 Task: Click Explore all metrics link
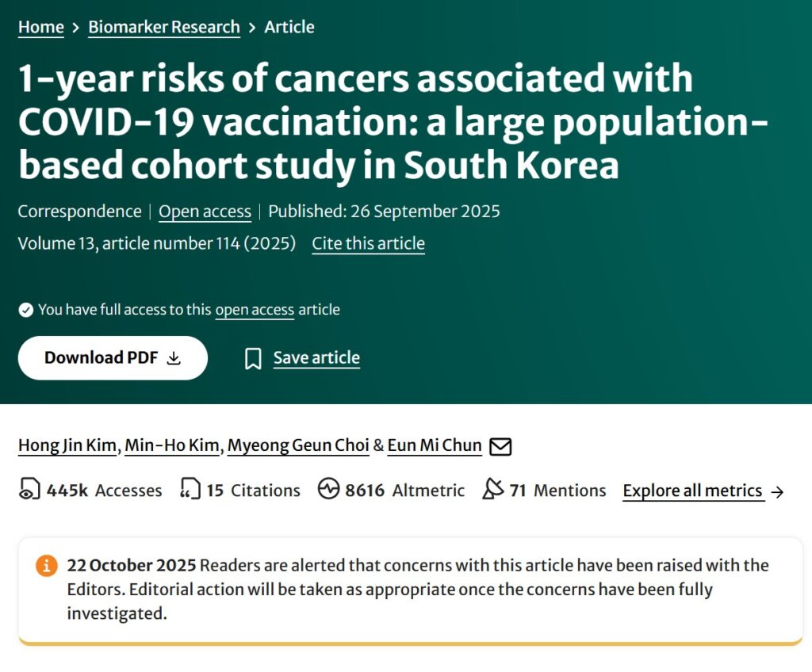coord(693,491)
